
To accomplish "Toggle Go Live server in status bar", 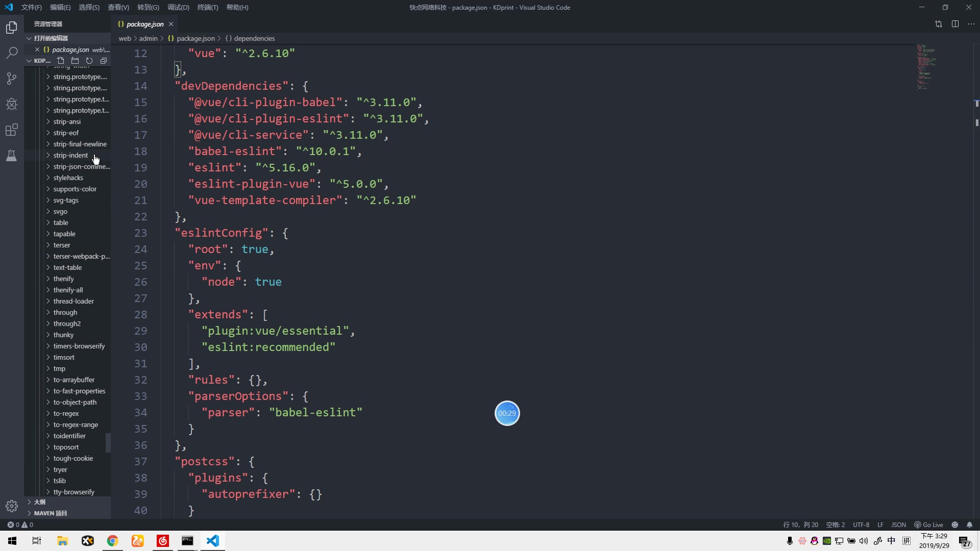I will coord(929,524).
